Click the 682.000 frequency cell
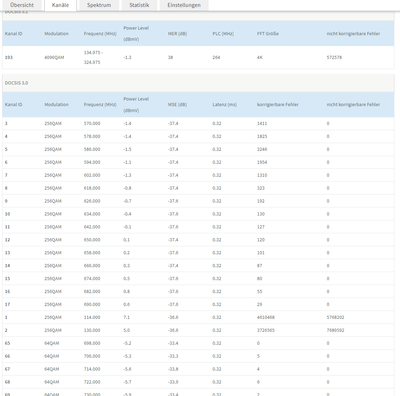This screenshot has height=396, width=400. coord(92,292)
